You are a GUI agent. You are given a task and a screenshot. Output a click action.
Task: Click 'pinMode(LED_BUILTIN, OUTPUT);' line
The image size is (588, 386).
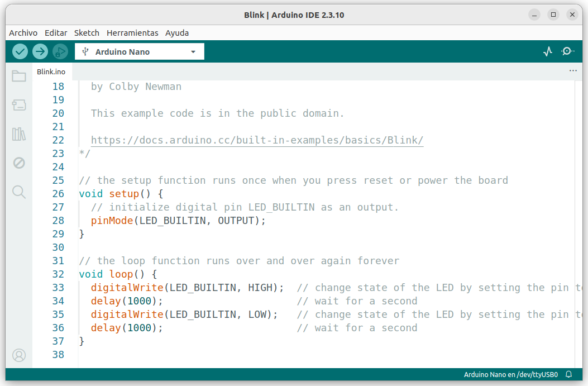(178, 221)
